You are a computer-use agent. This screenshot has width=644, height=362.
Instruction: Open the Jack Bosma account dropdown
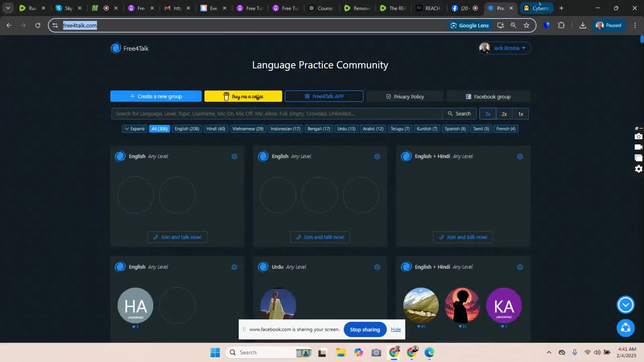(x=505, y=48)
